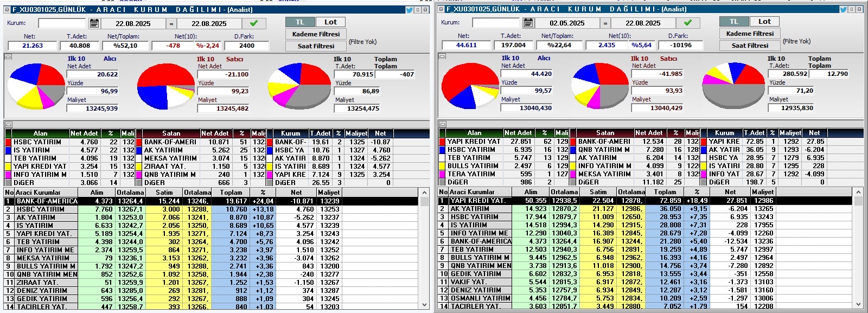Click red swatch beside YAPI KREDI YAT, right window

coord(442,142)
